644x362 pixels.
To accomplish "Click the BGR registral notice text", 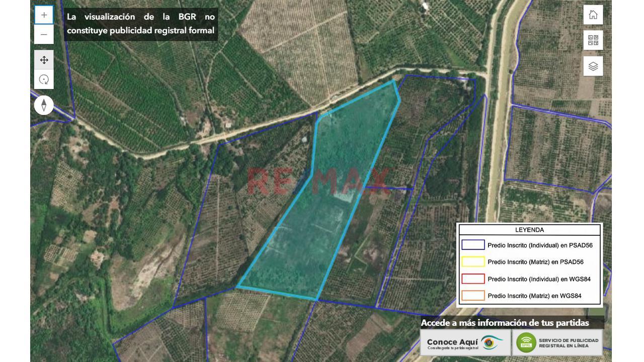I will coord(141,24).
